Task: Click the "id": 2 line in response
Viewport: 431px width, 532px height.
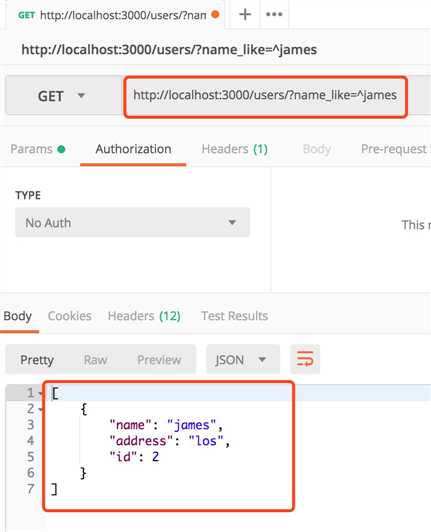Action: [134, 457]
